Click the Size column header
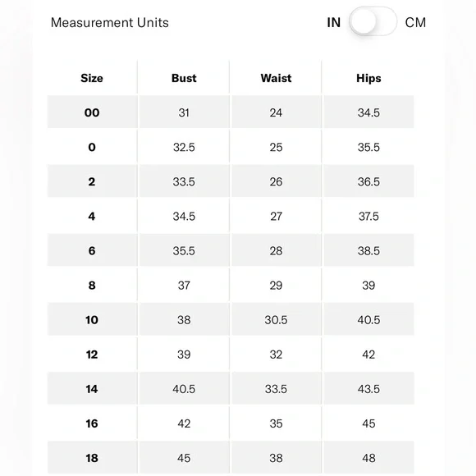Screen dimensions: 476x476 [x=92, y=78]
